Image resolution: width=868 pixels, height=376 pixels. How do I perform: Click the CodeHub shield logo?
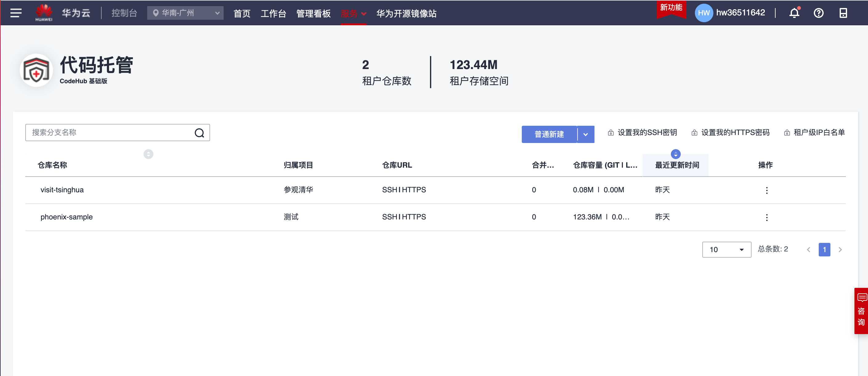coord(36,70)
